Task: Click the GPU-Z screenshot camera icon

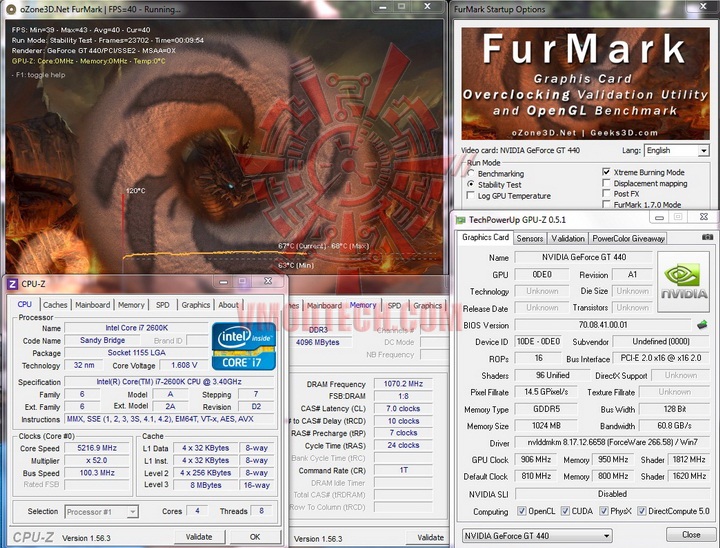Action: 707,237
